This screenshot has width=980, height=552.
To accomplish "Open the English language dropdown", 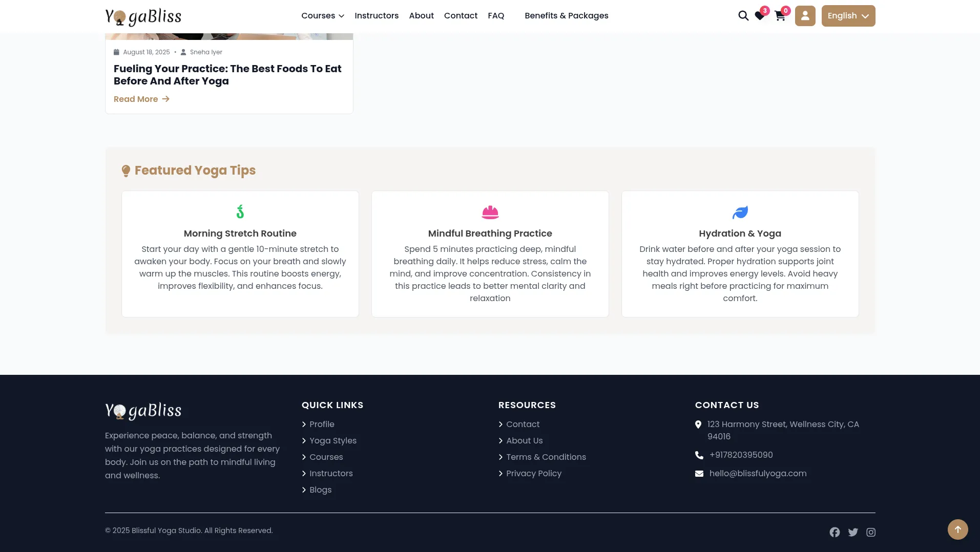I will [x=848, y=16].
